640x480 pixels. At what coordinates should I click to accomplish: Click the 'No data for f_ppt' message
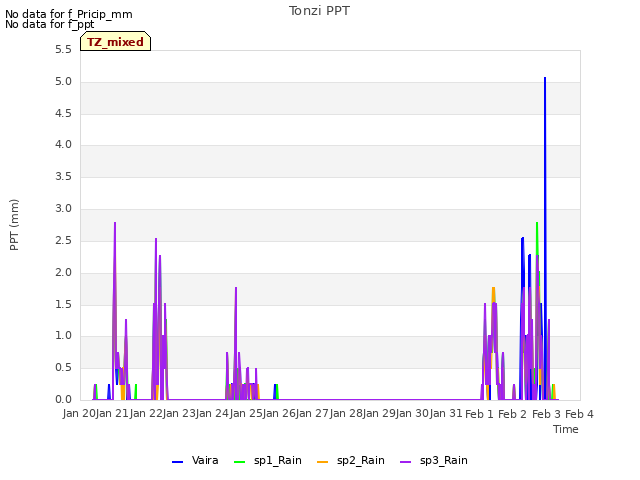(x=49, y=24)
